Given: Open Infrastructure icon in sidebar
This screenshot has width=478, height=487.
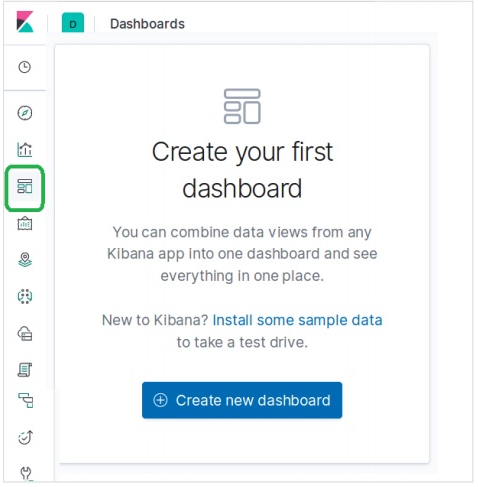Looking at the screenshot, I should [25, 333].
